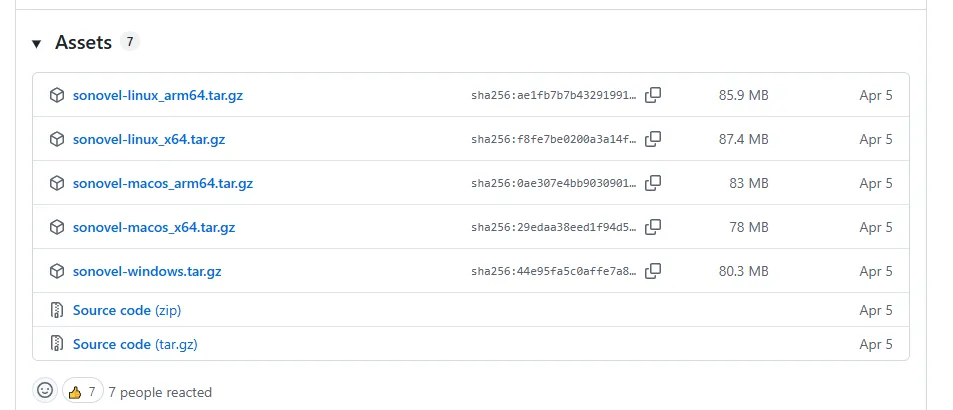Click archive icon beside Source code (tar.gz)
Viewport: 953px width, 410px height.
click(x=57, y=344)
